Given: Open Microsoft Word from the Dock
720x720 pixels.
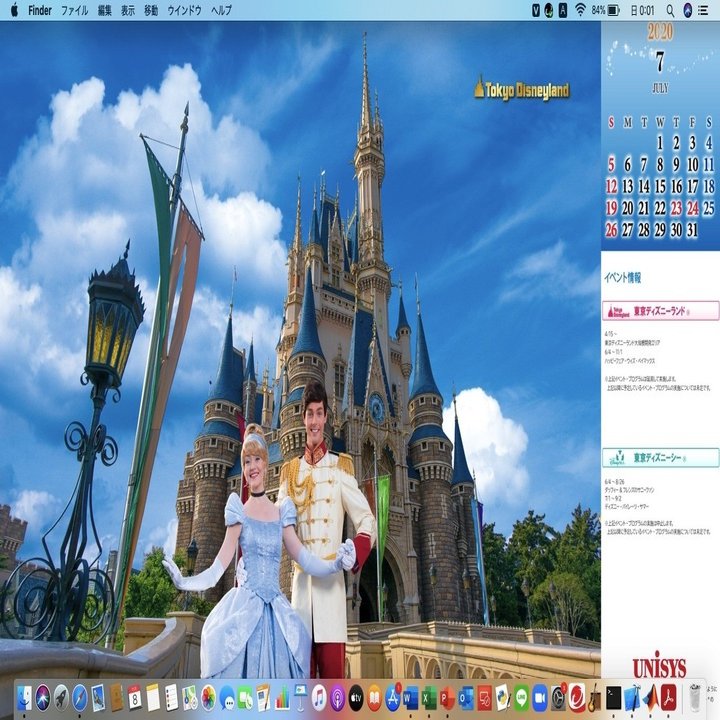Looking at the screenshot, I should (411, 698).
